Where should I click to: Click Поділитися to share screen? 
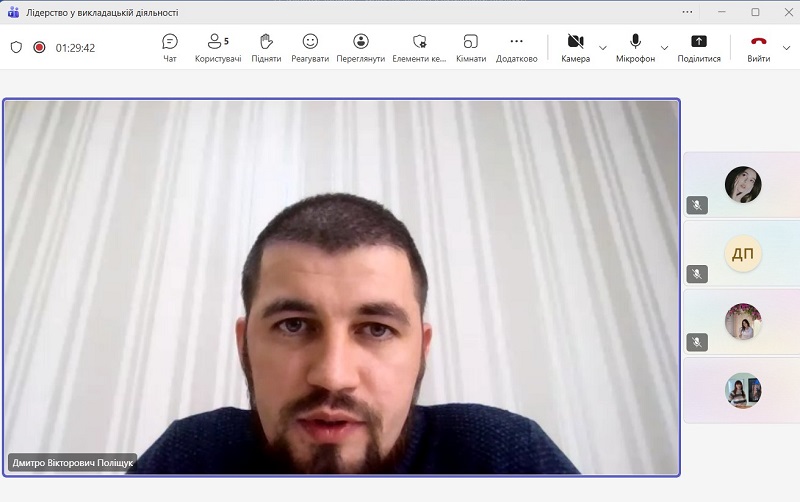pyautogui.click(x=699, y=47)
